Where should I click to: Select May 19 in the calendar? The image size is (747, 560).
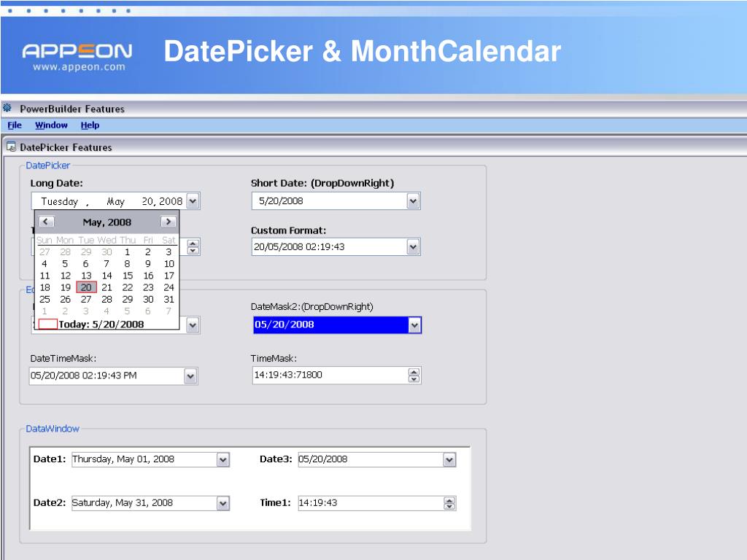65,287
